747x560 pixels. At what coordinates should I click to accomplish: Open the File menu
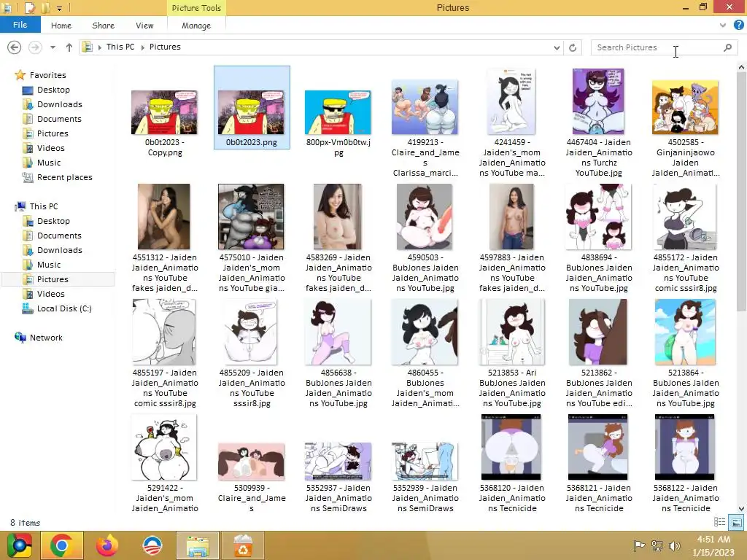tap(20, 25)
